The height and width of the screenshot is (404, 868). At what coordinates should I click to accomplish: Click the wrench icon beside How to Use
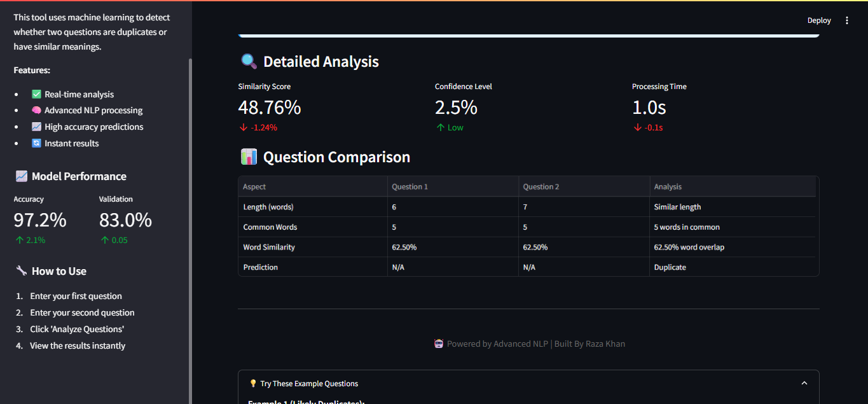[x=22, y=272]
